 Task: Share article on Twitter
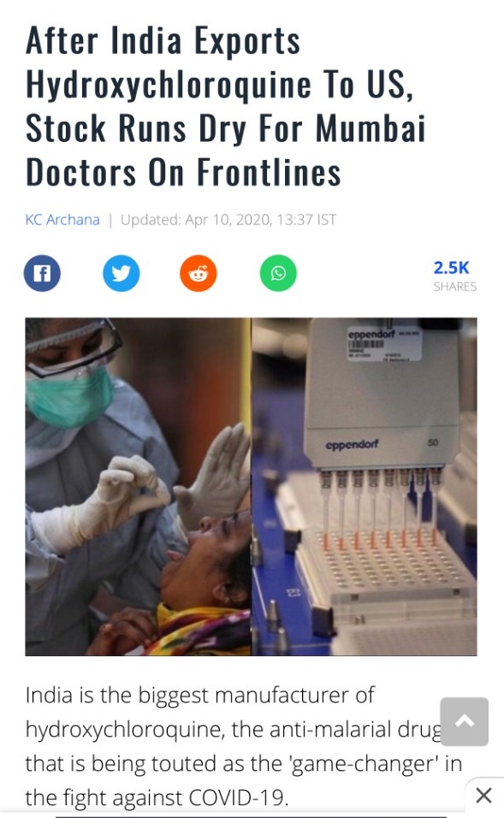click(x=121, y=273)
